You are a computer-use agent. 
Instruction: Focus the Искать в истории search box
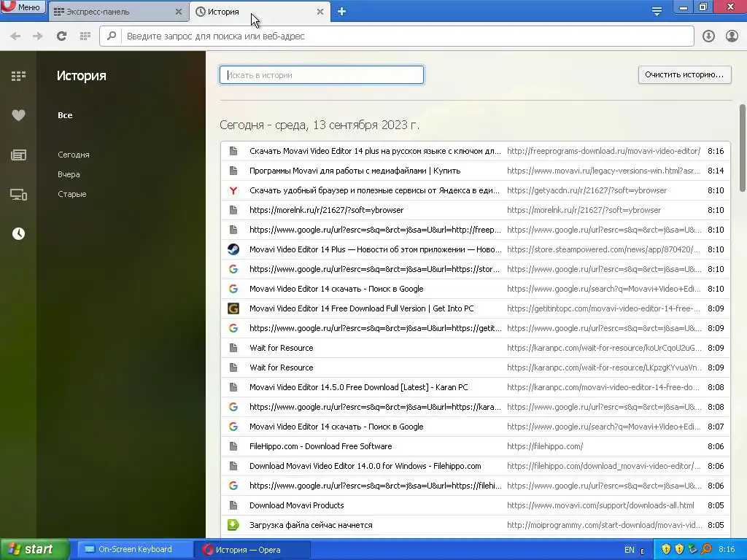[x=322, y=75]
